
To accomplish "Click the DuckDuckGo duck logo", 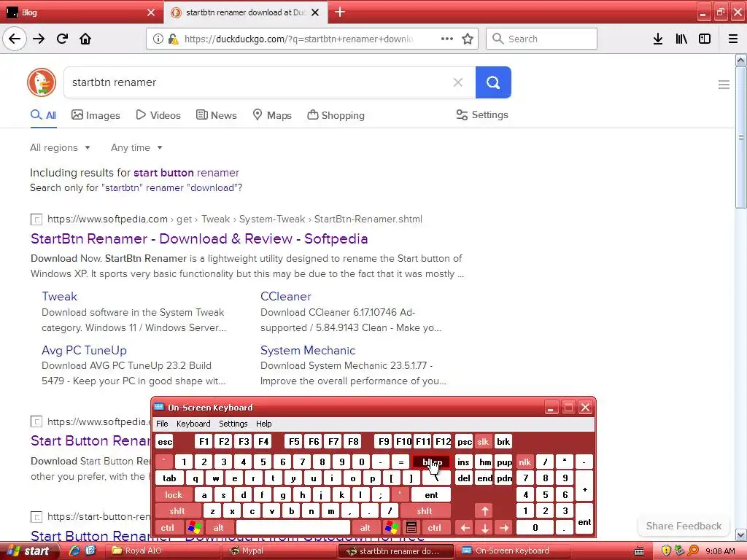I will pyautogui.click(x=42, y=82).
